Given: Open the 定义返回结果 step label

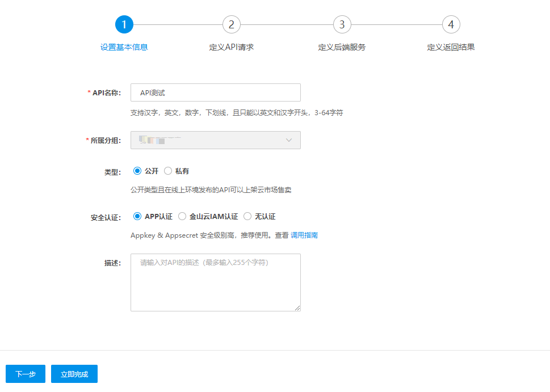Looking at the screenshot, I should click(x=451, y=47).
